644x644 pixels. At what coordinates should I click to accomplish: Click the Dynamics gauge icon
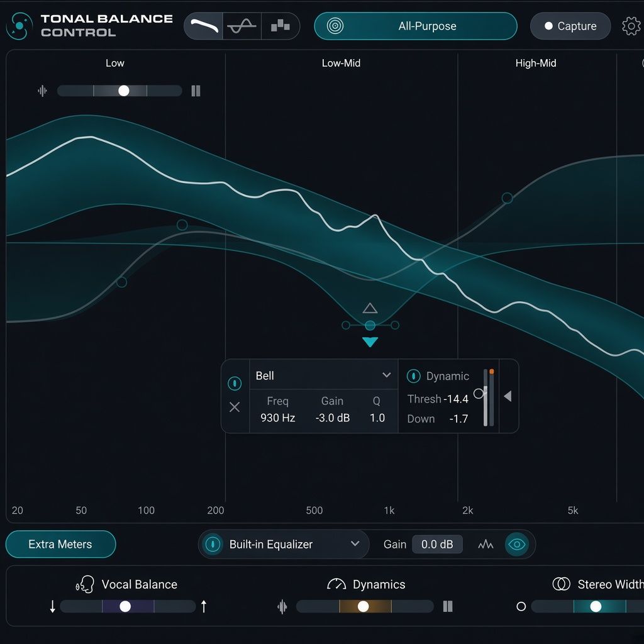point(336,584)
